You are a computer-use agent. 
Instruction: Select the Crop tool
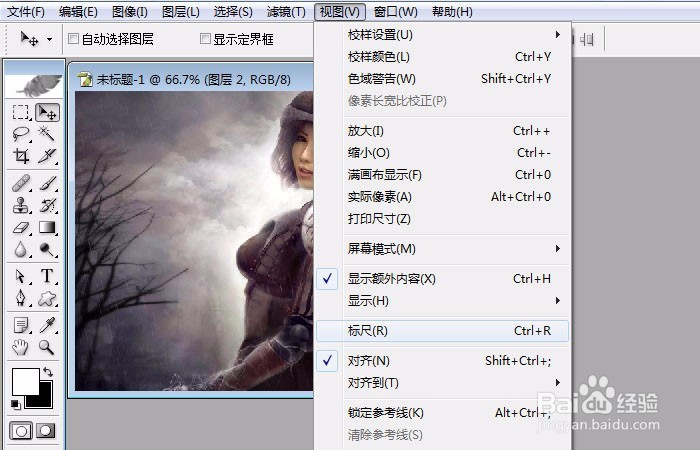(21, 156)
